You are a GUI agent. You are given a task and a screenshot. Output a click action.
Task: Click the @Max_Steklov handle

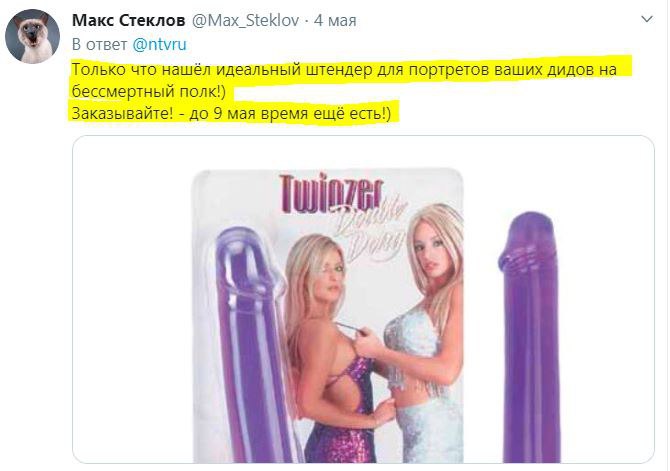tap(245, 21)
